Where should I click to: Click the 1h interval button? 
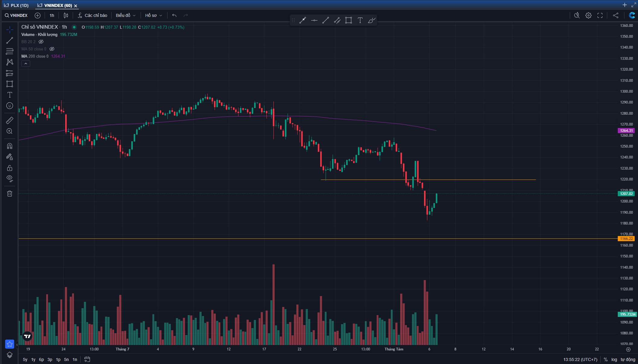click(x=52, y=15)
